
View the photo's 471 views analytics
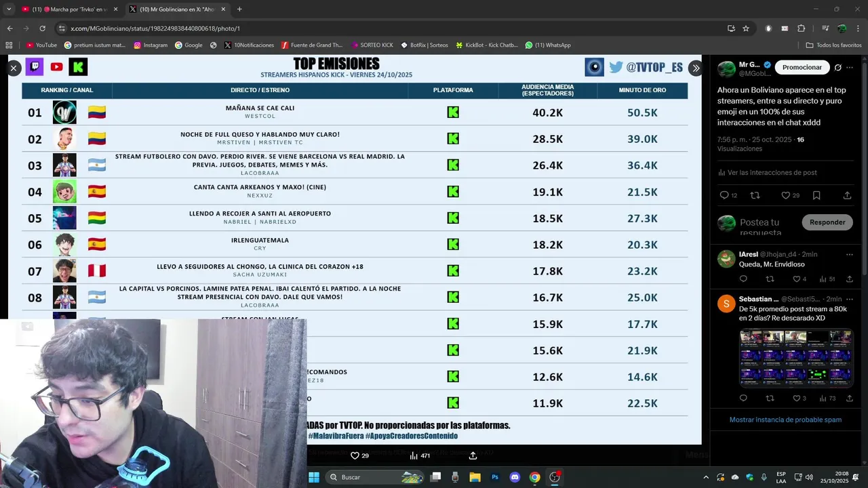[x=420, y=455]
